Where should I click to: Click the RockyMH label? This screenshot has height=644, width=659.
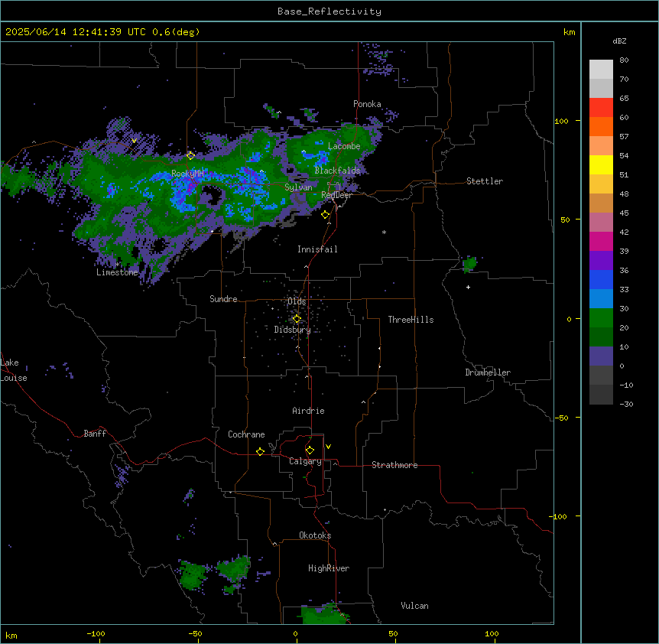(187, 174)
